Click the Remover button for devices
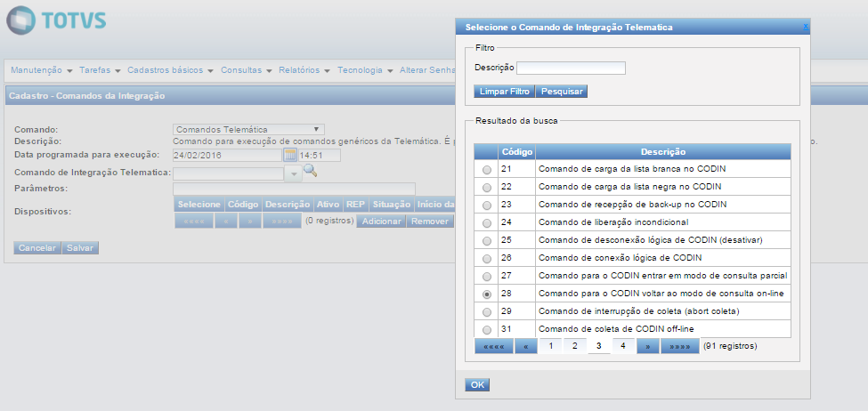This screenshot has height=411, width=868. 430,222
